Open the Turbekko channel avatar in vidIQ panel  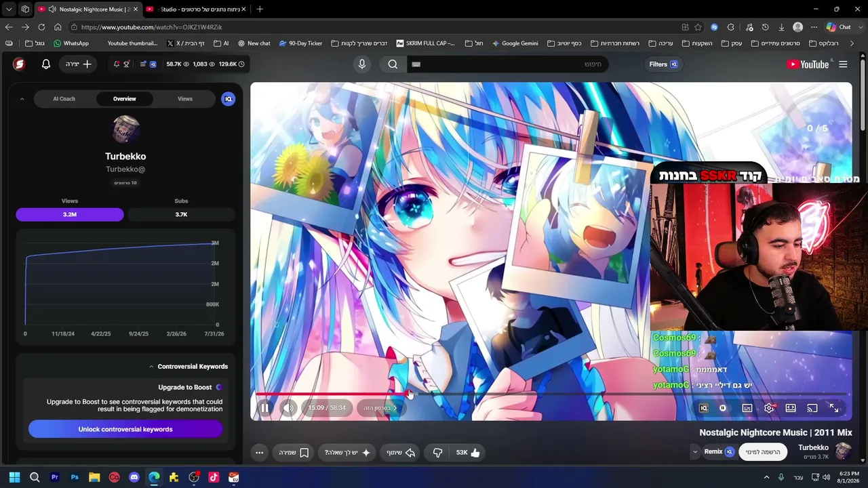coord(125,129)
